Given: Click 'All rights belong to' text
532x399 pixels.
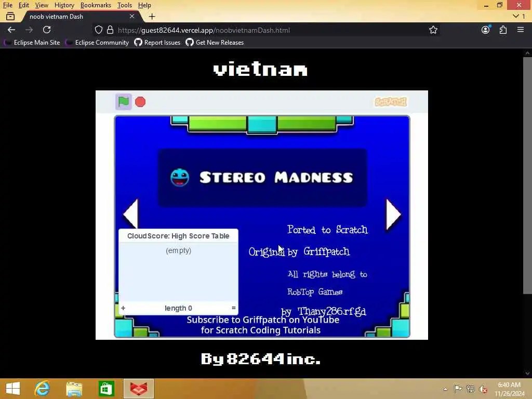Looking at the screenshot, I should coord(327,274).
